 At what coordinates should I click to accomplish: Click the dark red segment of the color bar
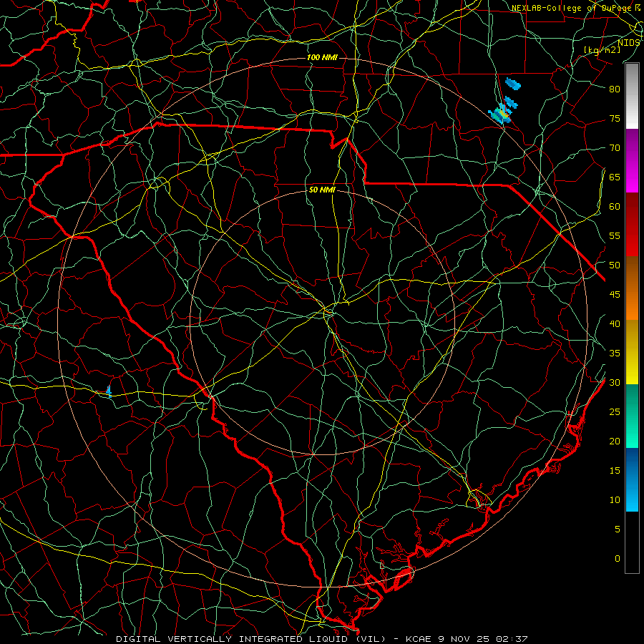coord(632,225)
